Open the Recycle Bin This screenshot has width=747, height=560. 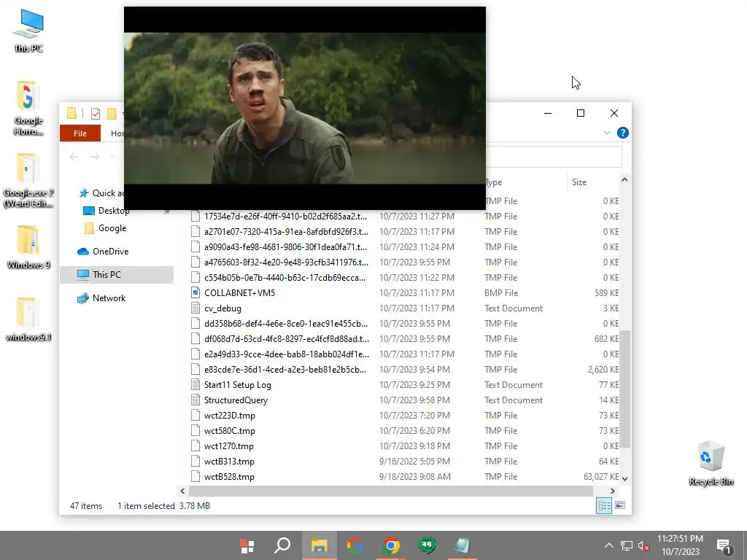coord(711,462)
